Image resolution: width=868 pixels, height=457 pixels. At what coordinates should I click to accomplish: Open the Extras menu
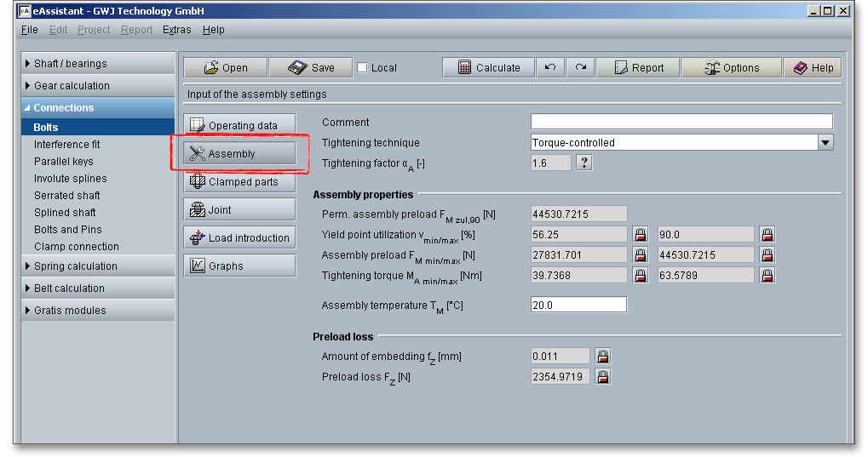[176, 30]
